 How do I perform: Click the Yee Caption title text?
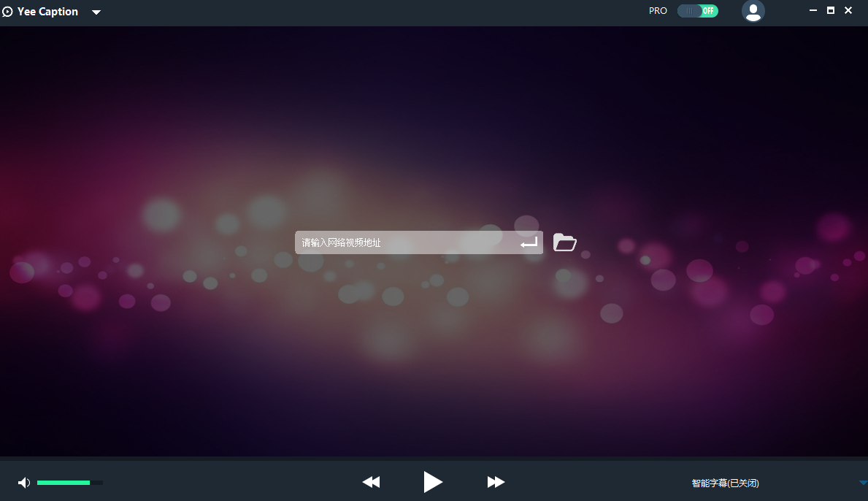(47, 12)
